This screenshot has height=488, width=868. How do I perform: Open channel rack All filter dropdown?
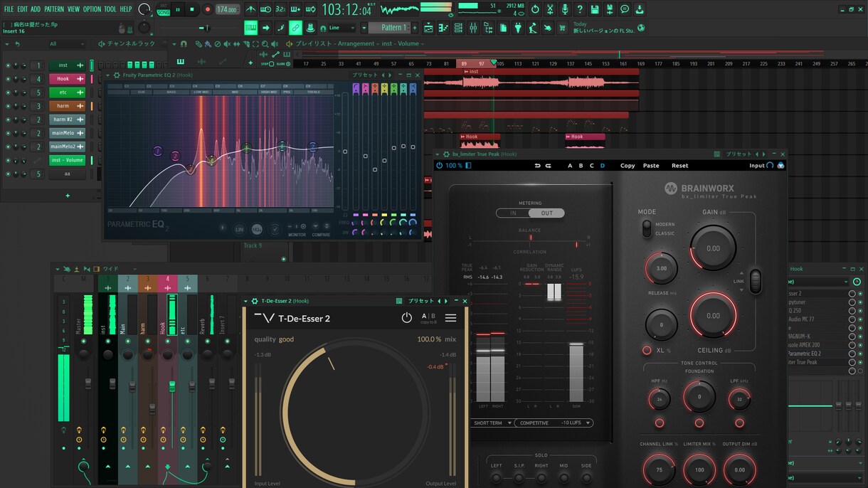pyautogui.click(x=65, y=44)
